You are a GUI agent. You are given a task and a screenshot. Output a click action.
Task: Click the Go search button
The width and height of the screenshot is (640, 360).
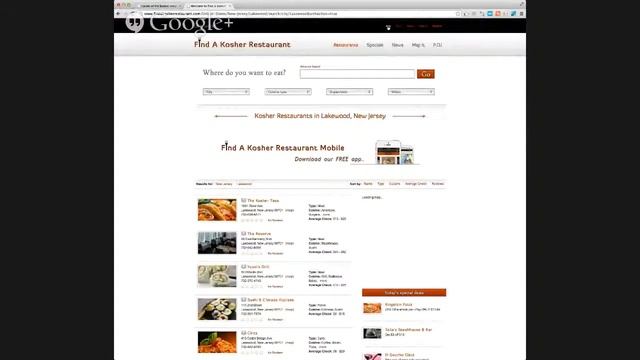426,74
